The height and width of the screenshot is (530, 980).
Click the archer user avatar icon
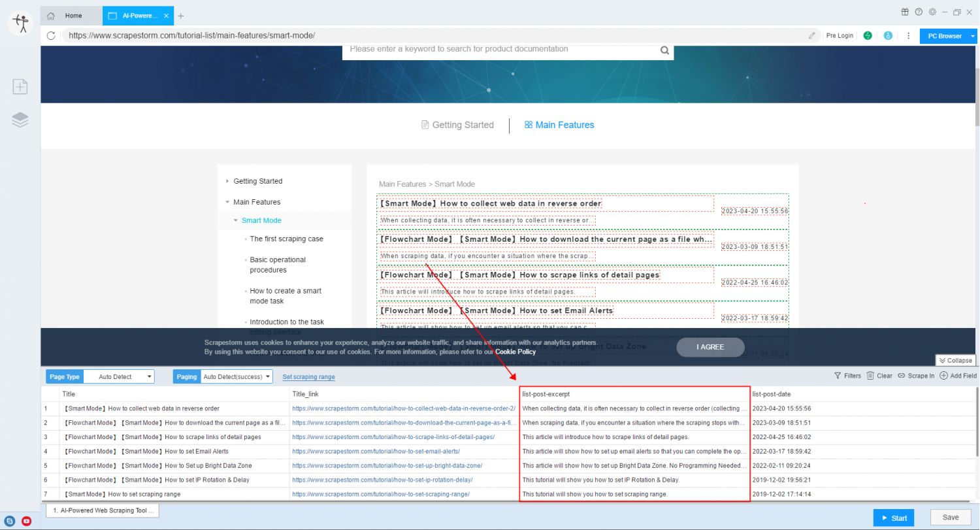pos(20,24)
